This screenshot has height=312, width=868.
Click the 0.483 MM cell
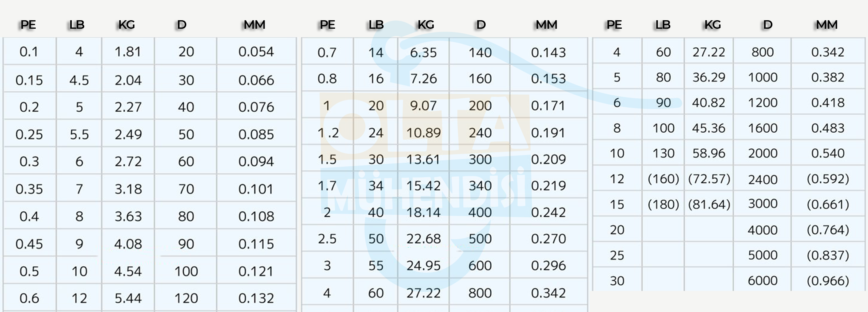827,128
